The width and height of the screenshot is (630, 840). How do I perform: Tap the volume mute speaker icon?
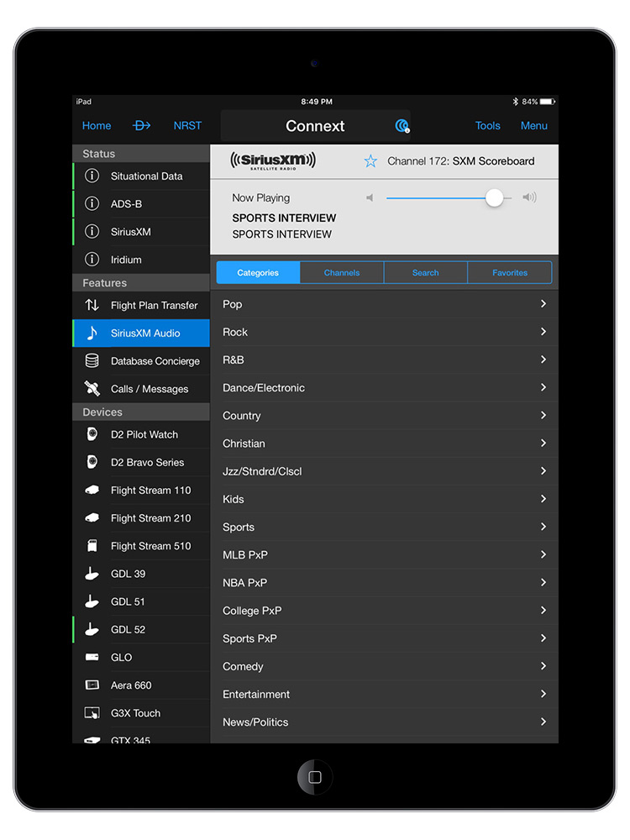pyautogui.click(x=370, y=197)
